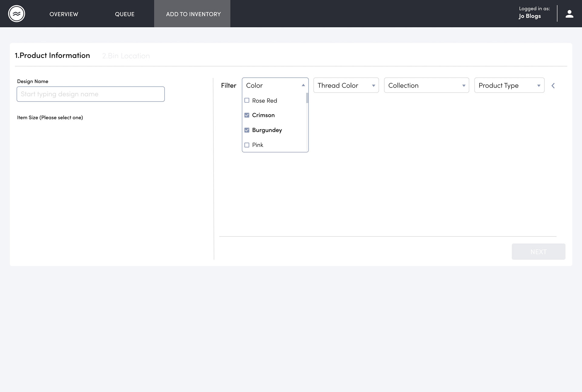Open the user profile icon

point(569,14)
